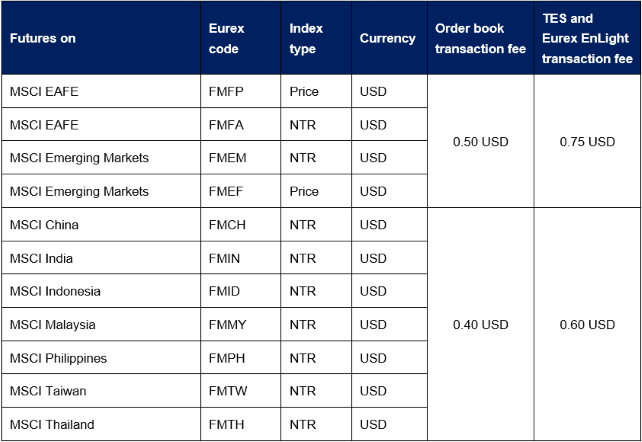The height and width of the screenshot is (442, 642).
Task: Select the 'Index type' header cell
Action: pyautogui.click(x=303, y=39)
